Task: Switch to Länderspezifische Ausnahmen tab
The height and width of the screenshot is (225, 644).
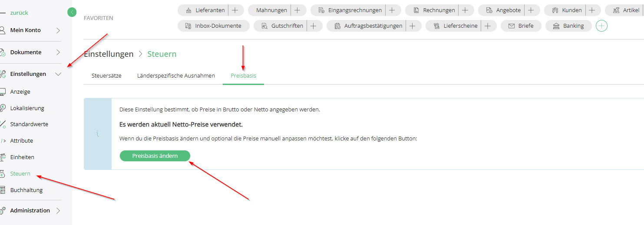Action: 176,76
